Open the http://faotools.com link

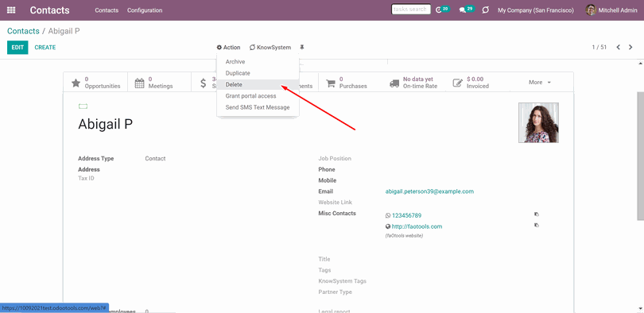pyautogui.click(x=417, y=226)
